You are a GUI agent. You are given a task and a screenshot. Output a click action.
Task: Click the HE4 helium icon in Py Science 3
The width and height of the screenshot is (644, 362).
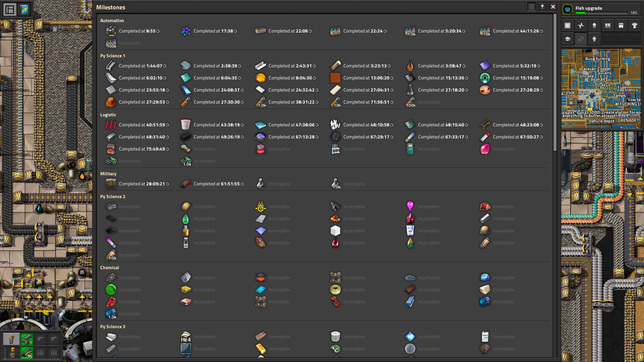point(186,337)
